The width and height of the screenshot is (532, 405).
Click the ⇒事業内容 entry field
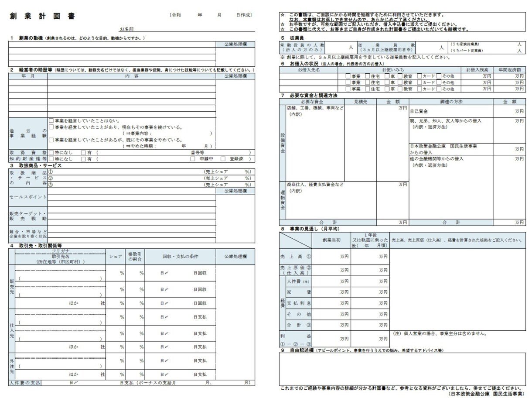[x=181, y=134]
